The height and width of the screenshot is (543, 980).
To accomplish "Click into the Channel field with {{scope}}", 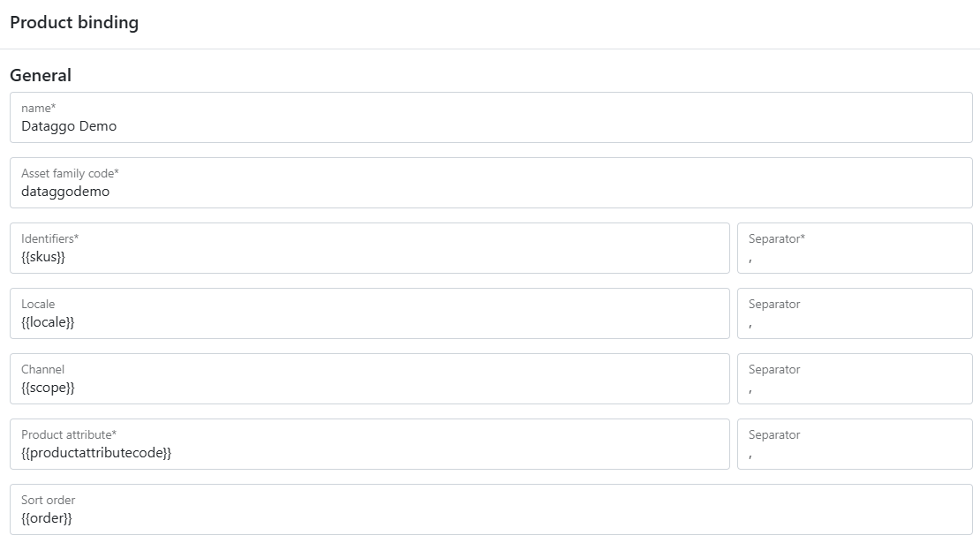I will tap(369, 388).
